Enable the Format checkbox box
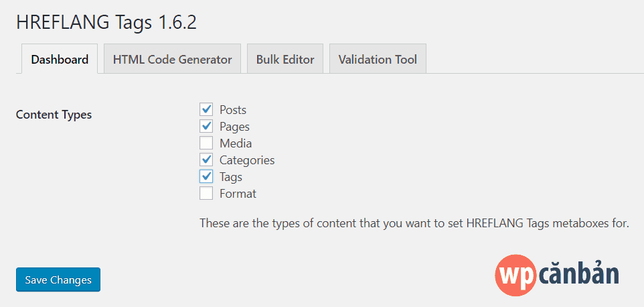This screenshot has width=644, height=307. coord(206,193)
